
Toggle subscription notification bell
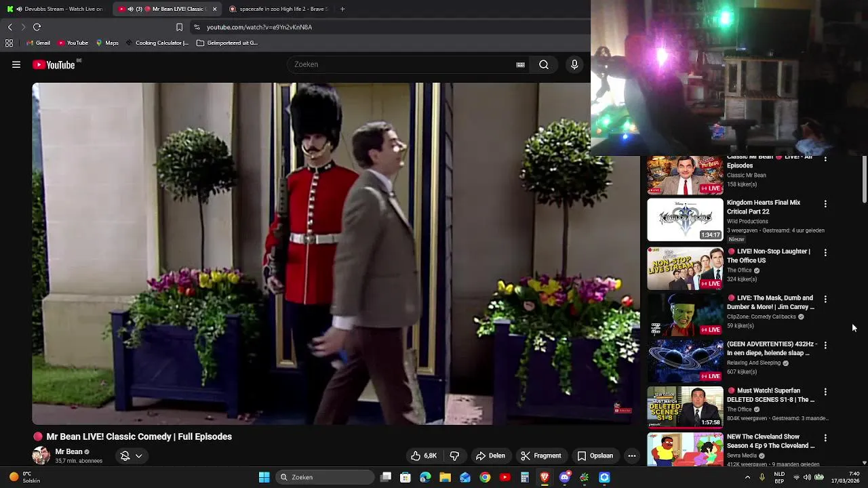coord(125,456)
